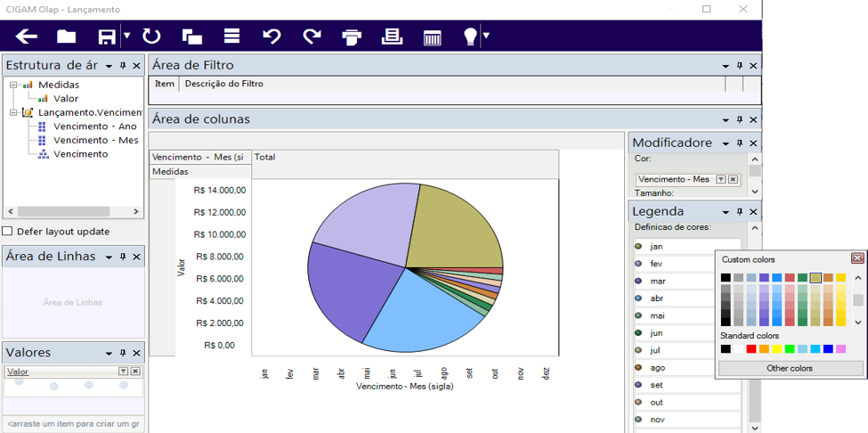Click the barcode-style toolbar icon
The height and width of the screenshot is (433, 868).
coord(433,37)
